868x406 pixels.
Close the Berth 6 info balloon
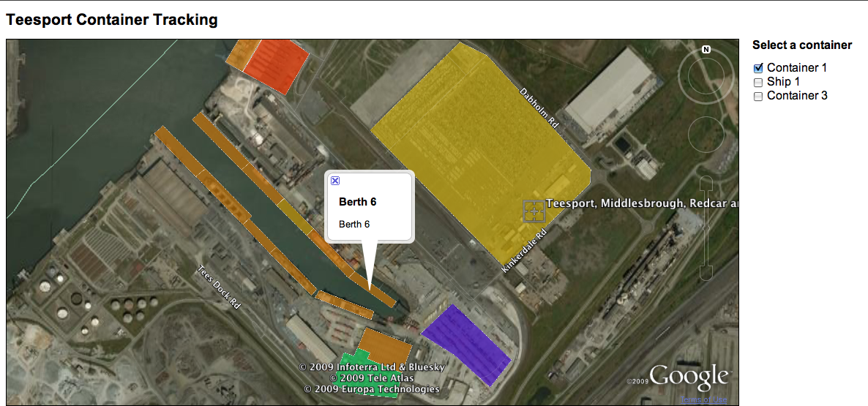335,181
